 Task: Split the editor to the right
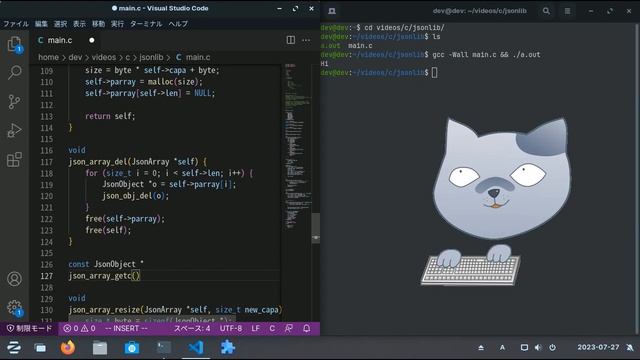click(x=291, y=40)
